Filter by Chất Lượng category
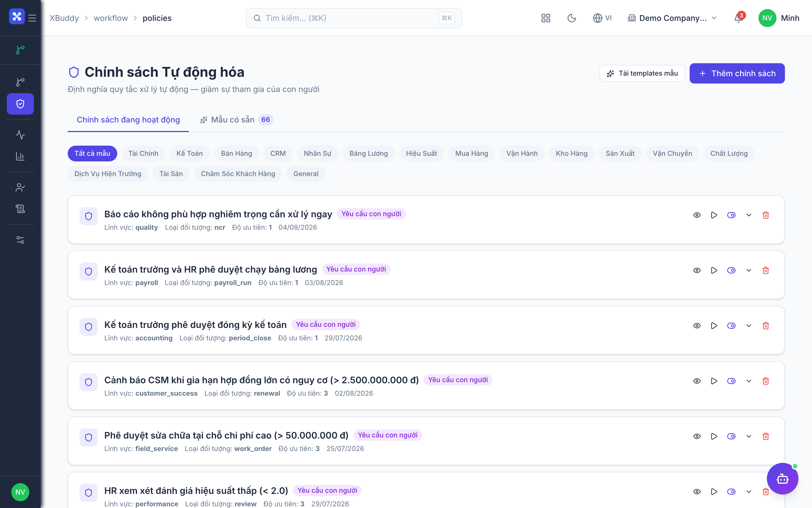Image resolution: width=812 pixels, height=508 pixels. pyautogui.click(x=729, y=154)
